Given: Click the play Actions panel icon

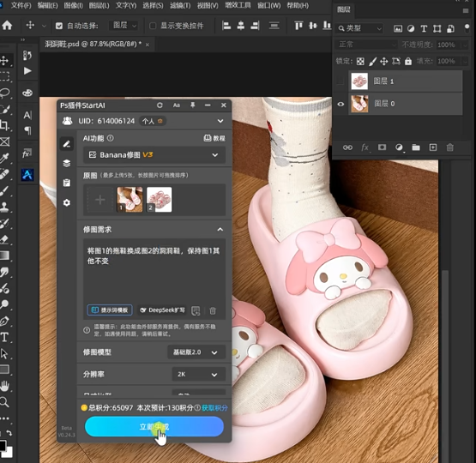Looking at the screenshot, I should coord(27,70).
